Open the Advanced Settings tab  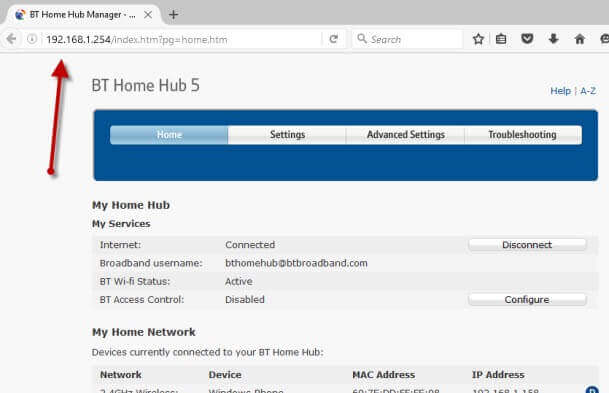(405, 135)
